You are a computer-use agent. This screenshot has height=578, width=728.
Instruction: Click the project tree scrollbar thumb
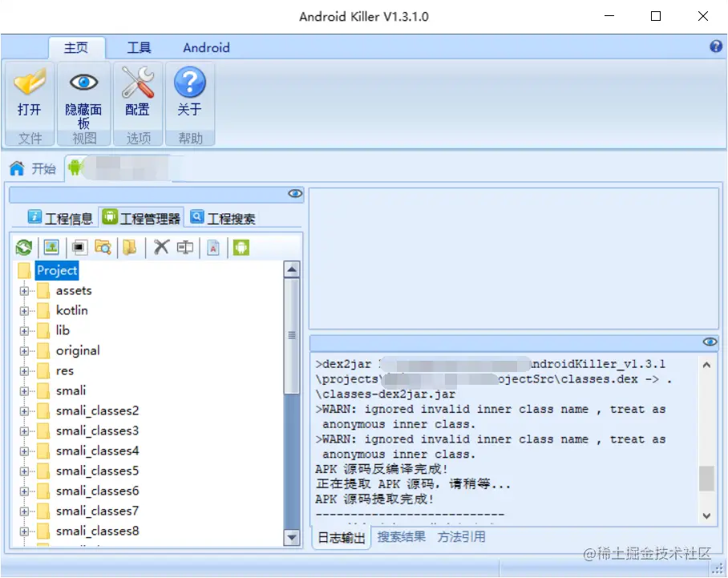(x=292, y=336)
